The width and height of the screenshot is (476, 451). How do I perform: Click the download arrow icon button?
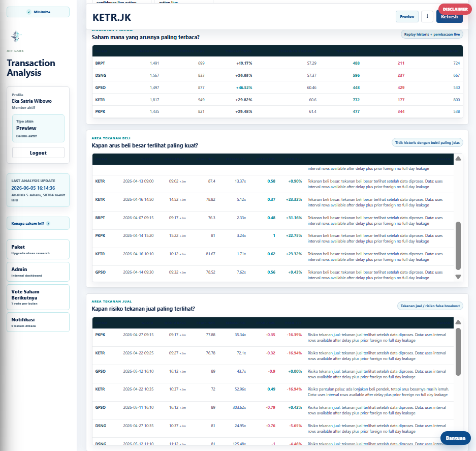click(427, 16)
